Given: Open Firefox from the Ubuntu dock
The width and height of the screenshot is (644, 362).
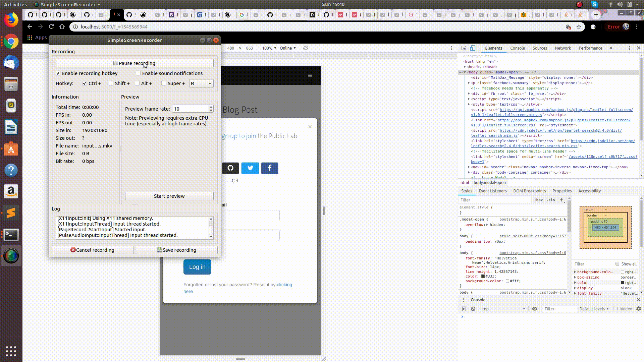Looking at the screenshot, I should click(11, 19).
